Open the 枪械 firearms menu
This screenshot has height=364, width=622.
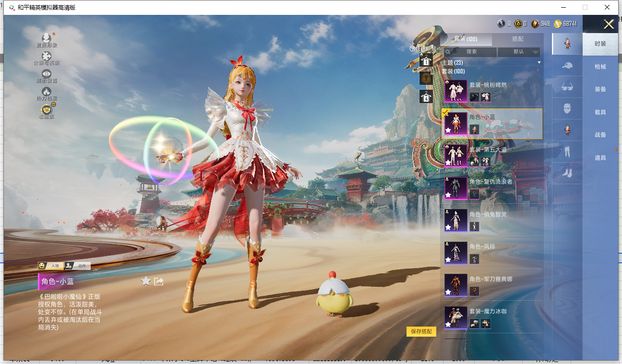(x=600, y=67)
